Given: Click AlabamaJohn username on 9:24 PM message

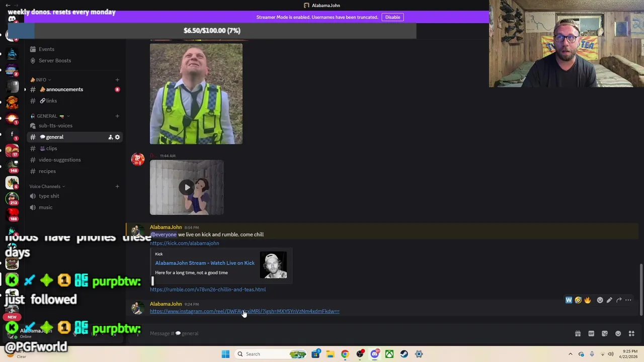Looking at the screenshot, I should (x=166, y=304).
